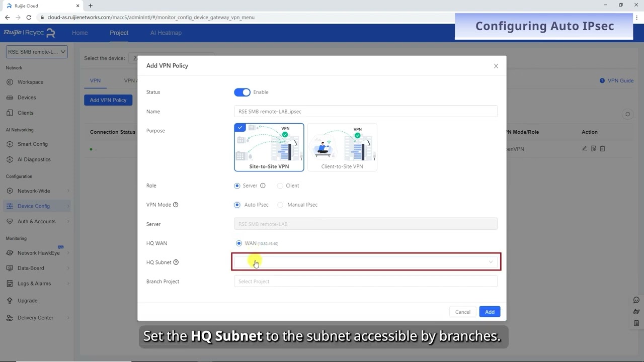Refresh the VPN list with circular icon
The height and width of the screenshot is (362, 644).
click(x=627, y=114)
